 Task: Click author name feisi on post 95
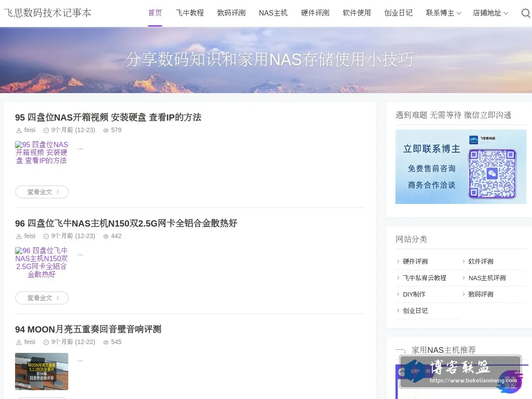tap(30, 130)
